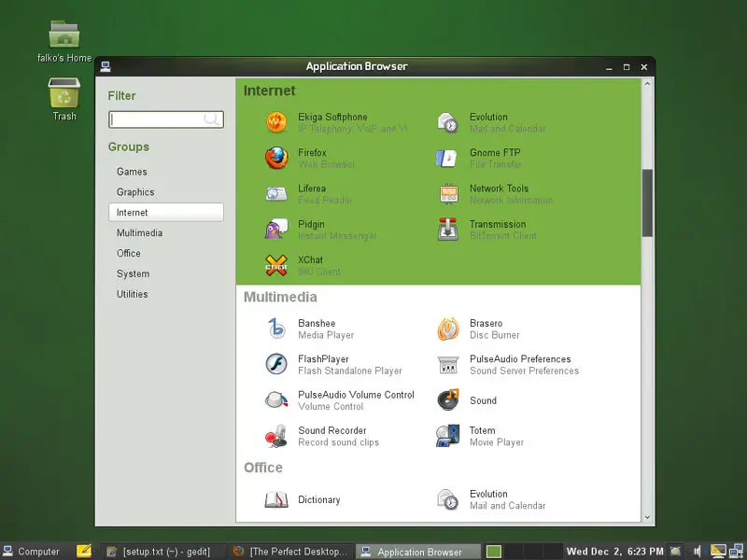The width and height of the screenshot is (747, 560).
Task: Click the yellow note icon in the taskbar
Action: tap(84, 552)
